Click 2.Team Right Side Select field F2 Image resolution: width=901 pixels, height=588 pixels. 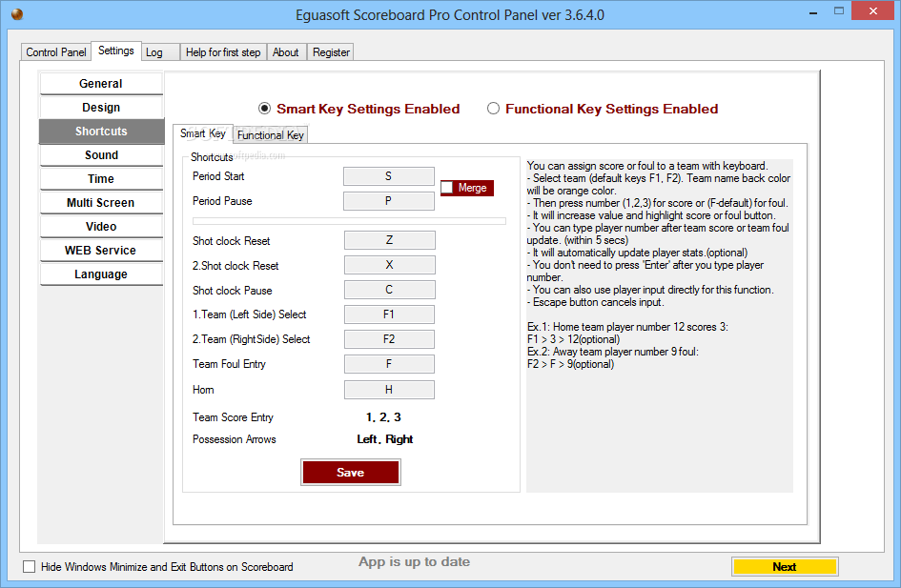389,339
